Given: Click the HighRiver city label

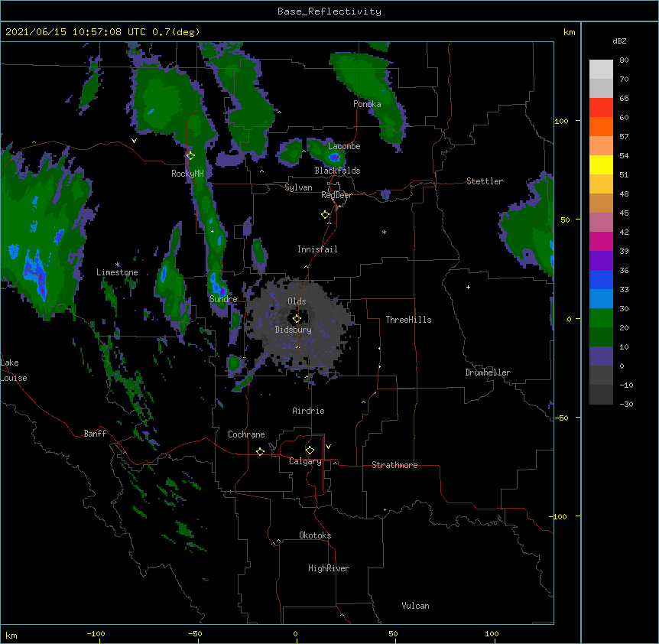Looking at the screenshot, I should tap(329, 568).
